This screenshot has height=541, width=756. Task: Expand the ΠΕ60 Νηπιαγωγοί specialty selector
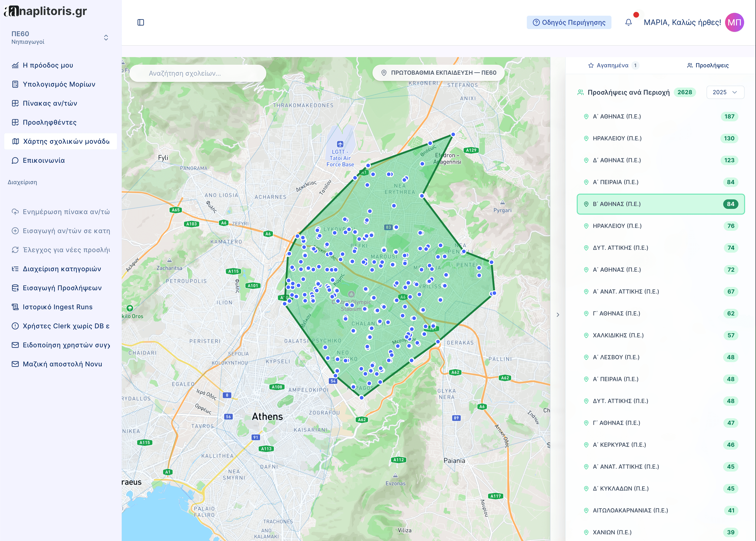point(60,38)
